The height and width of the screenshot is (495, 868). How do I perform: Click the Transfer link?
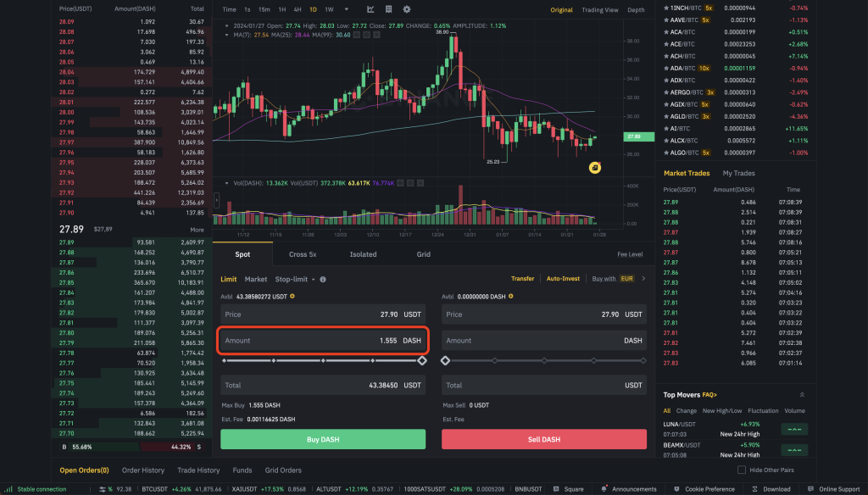tap(522, 279)
